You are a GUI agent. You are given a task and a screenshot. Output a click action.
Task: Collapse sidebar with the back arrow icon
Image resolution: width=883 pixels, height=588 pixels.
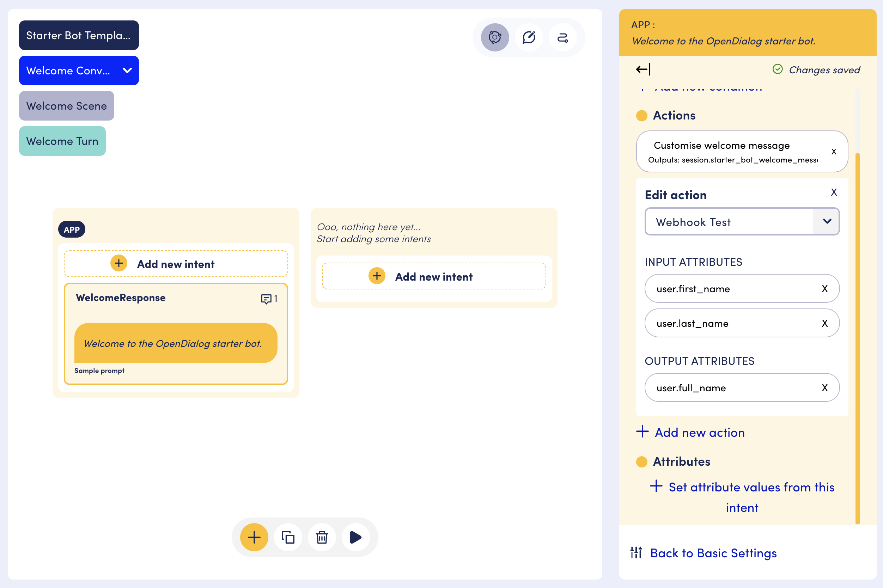[643, 69]
